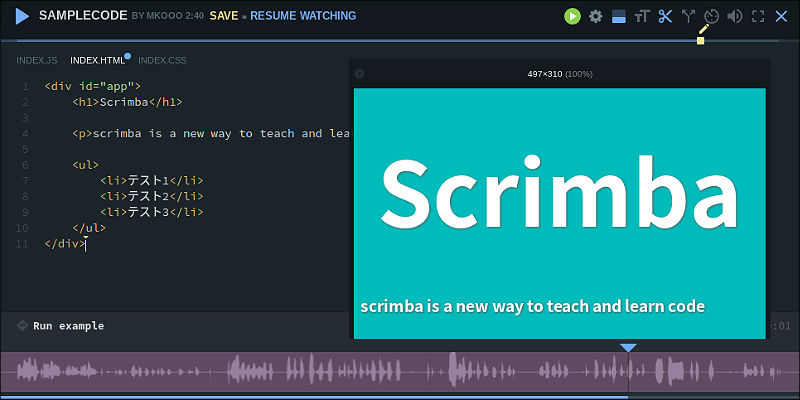Click line number 5 in gutter
Image resolution: width=800 pixels, height=400 pixels.
[x=26, y=149]
